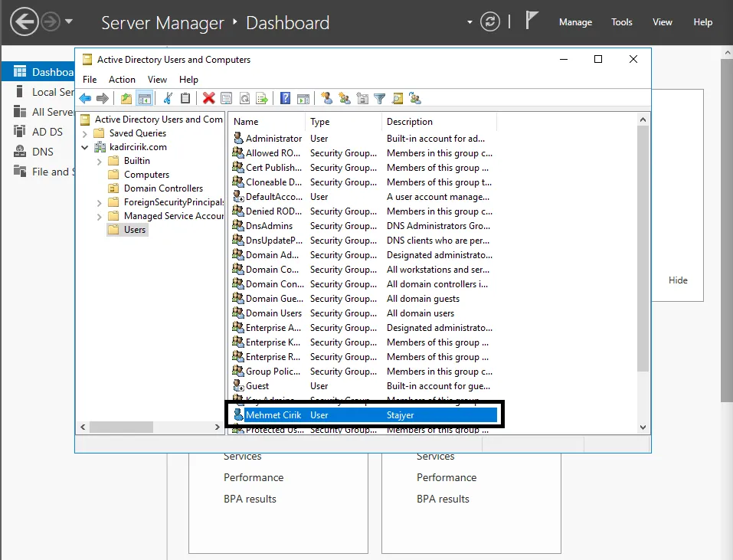Expand Managed Service Accounts node
The height and width of the screenshot is (560, 733).
[99, 217]
